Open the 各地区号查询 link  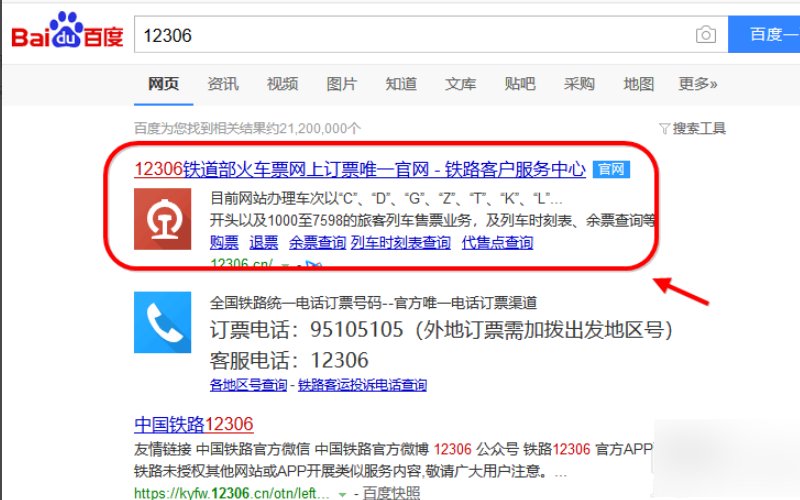pyautogui.click(x=248, y=385)
